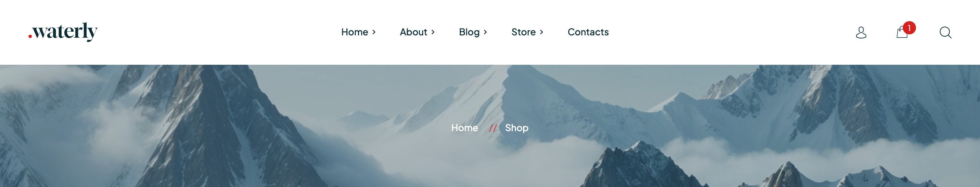The width and height of the screenshot is (980, 187).
Task: Open the Store navigation item
Action: coord(523,32)
